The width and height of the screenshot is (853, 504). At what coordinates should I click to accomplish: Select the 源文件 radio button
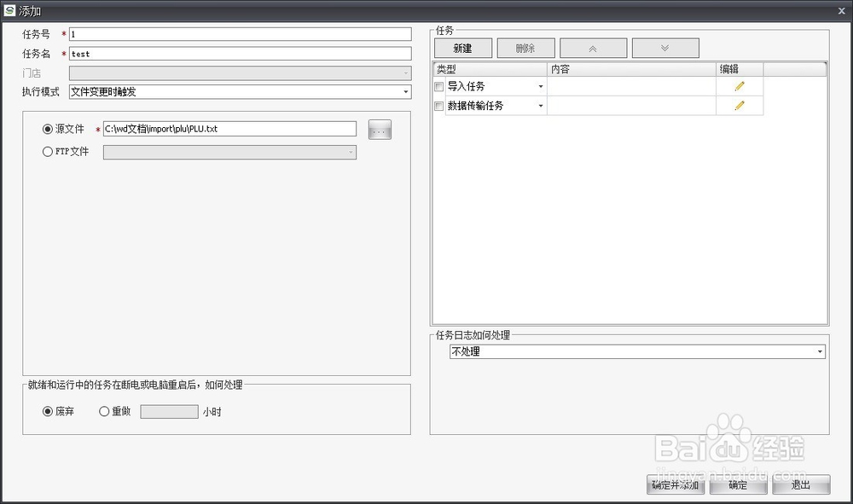48,129
